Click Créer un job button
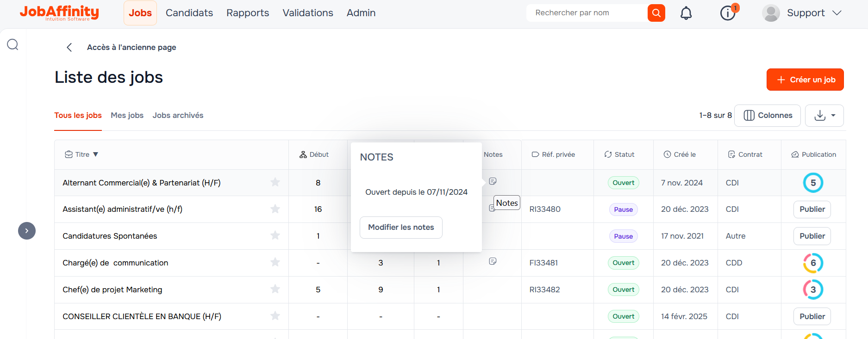Image resolution: width=868 pixels, height=339 pixels. (805, 80)
